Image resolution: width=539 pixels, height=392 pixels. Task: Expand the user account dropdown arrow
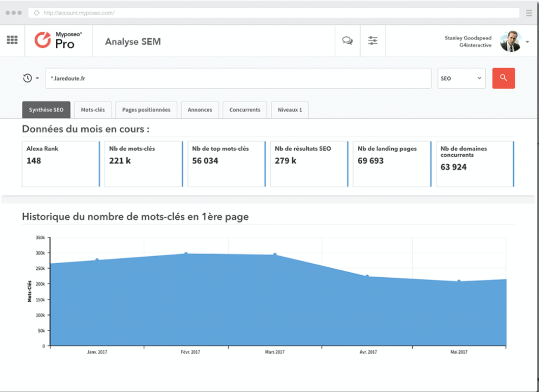tap(527, 42)
